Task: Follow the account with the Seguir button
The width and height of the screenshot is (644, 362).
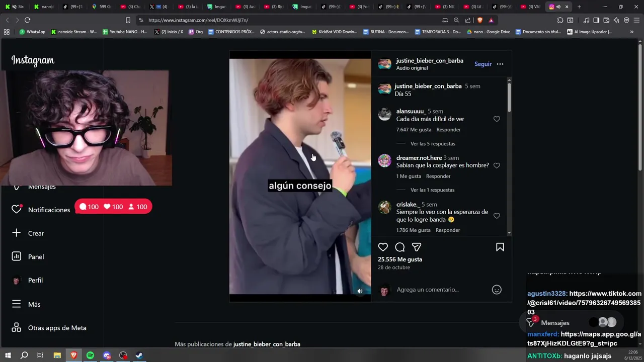Action: (483, 64)
